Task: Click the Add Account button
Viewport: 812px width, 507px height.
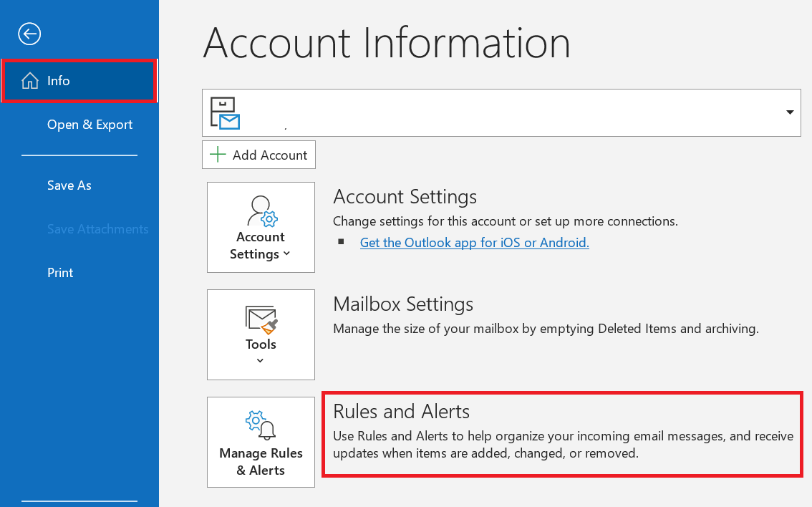Action: tap(259, 155)
